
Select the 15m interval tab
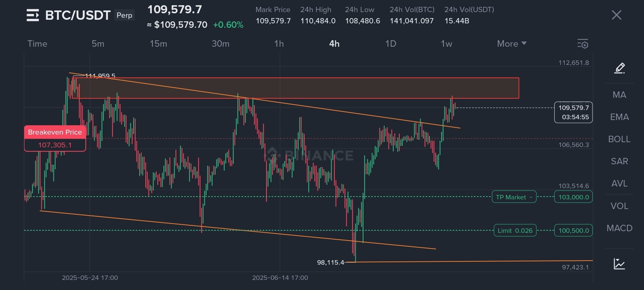158,43
